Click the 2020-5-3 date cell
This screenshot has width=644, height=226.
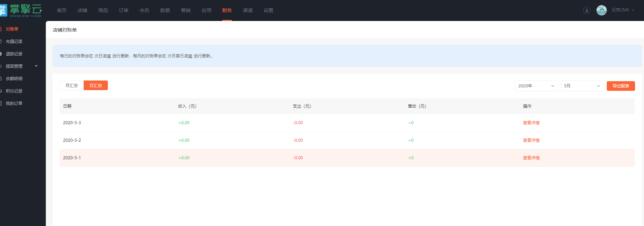coord(72,123)
